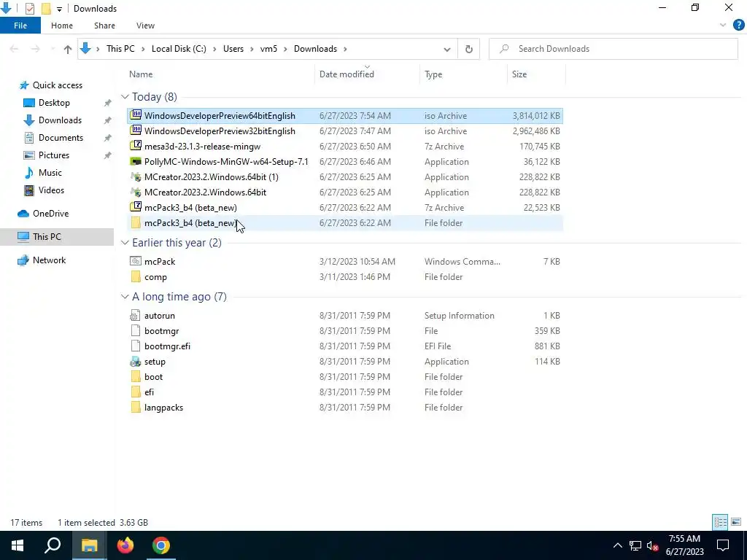Click the File Explorer taskbar icon
747x560 pixels.
tap(89, 545)
